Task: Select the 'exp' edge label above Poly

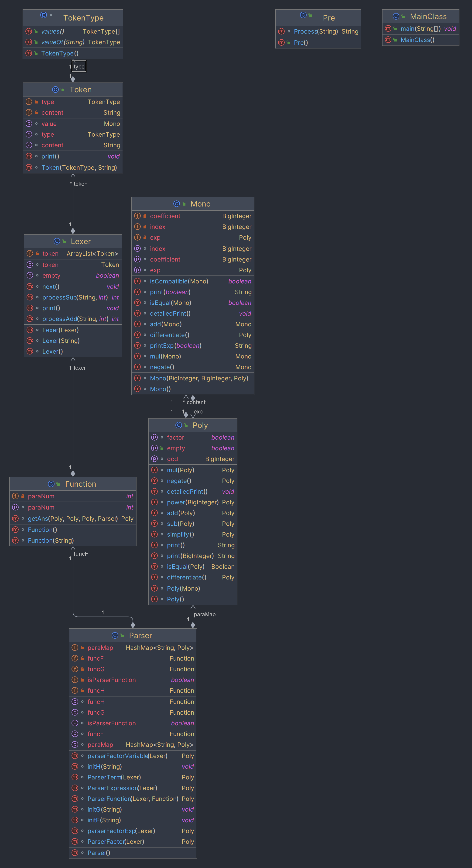Action: [198, 412]
